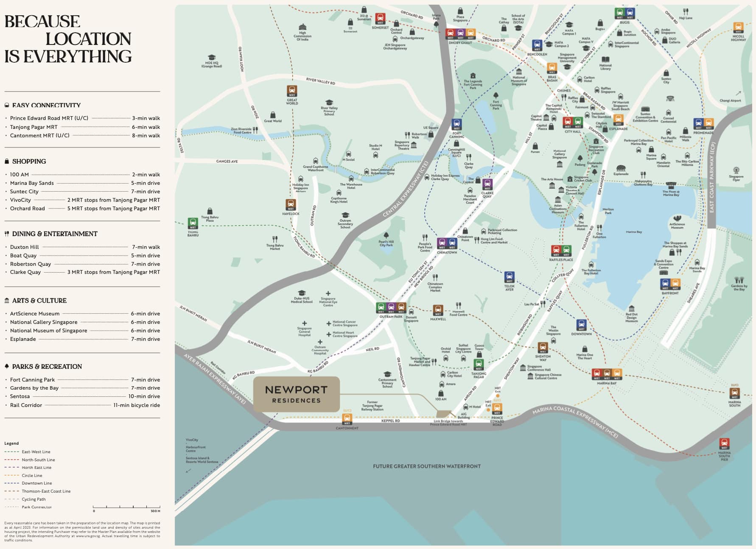Viewport: 756px width, 549px height.
Task: Click the Duxton Hill list entry
Action: coord(82,247)
